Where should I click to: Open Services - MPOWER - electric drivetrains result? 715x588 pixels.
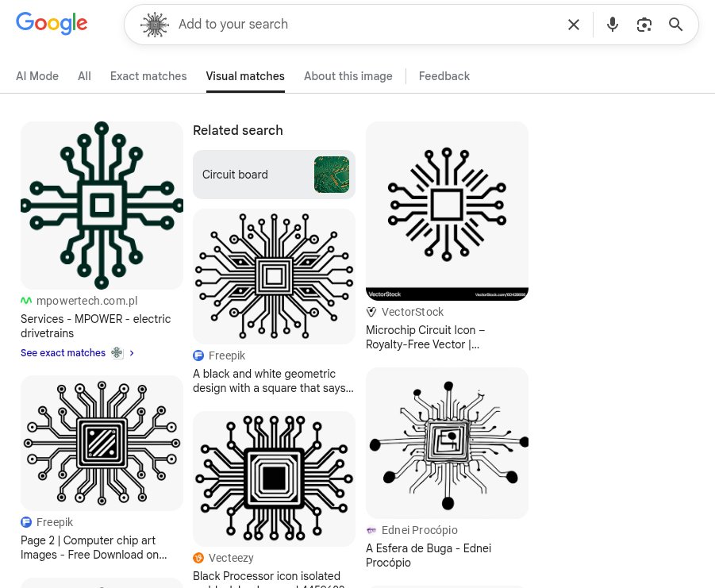click(x=96, y=326)
